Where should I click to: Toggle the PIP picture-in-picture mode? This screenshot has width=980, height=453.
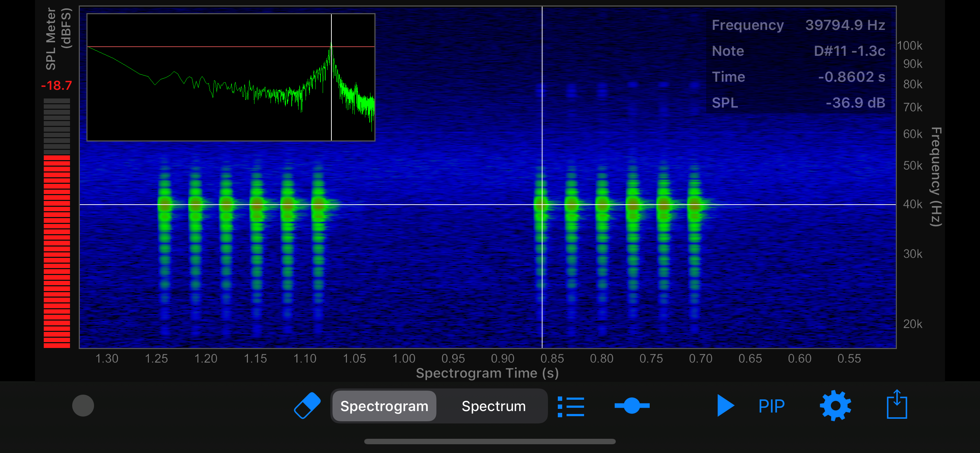771,406
